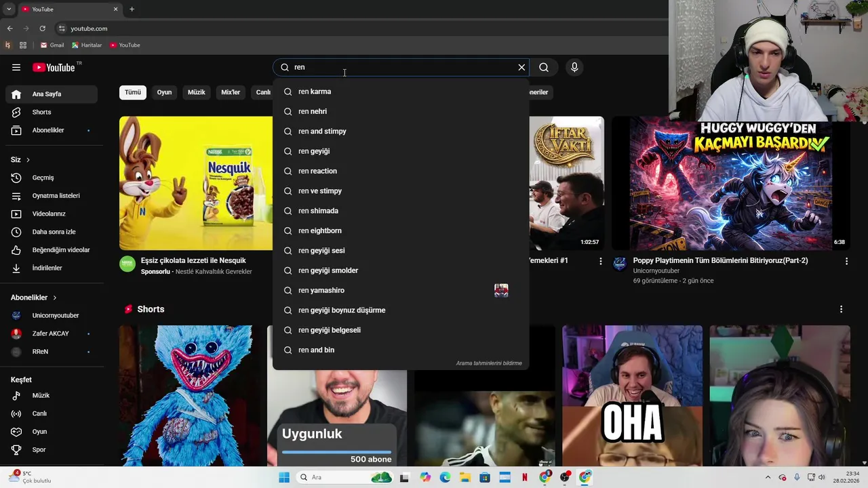The image size is (868, 488).
Task: Open Microsoft Edge from taskbar
Action: [445, 477]
